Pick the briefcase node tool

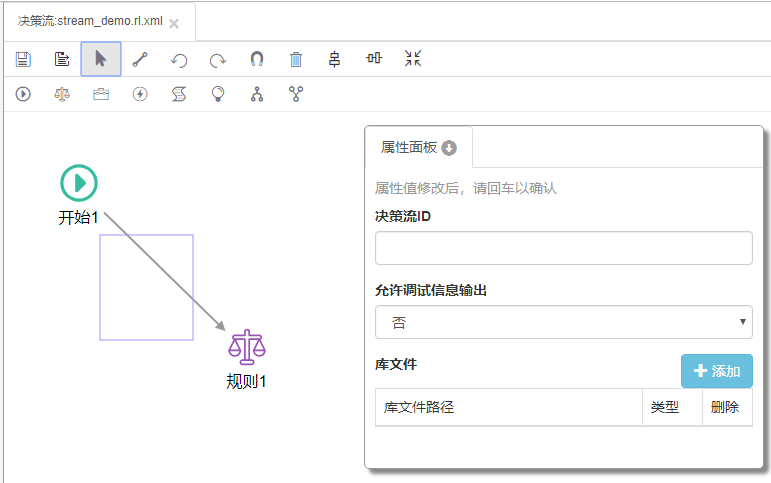point(101,94)
